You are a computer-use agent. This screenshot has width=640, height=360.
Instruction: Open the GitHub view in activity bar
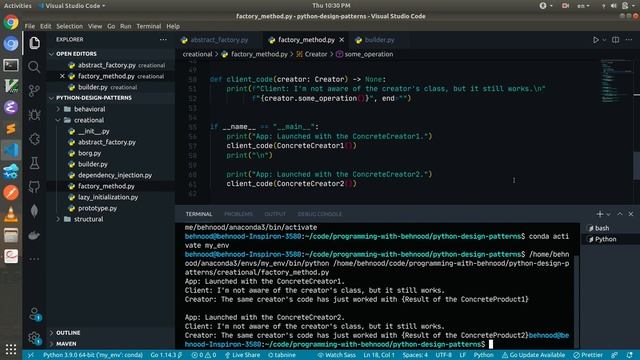[34, 187]
